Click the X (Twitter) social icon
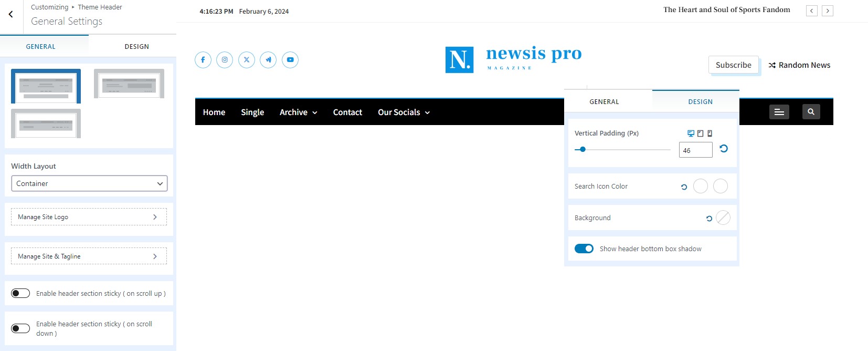Image resolution: width=868 pixels, height=351 pixels. pyautogui.click(x=247, y=60)
